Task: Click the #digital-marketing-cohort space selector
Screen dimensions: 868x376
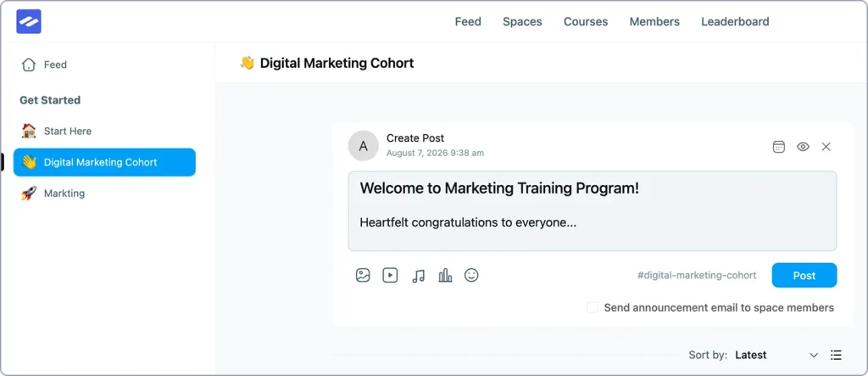Action: pyautogui.click(x=697, y=276)
